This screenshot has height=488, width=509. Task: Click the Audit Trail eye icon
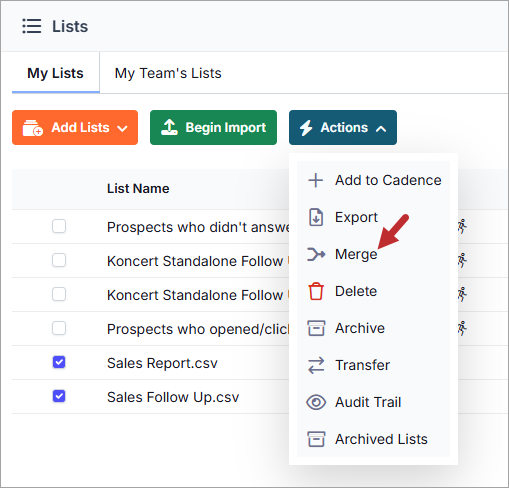coord(316,402)
